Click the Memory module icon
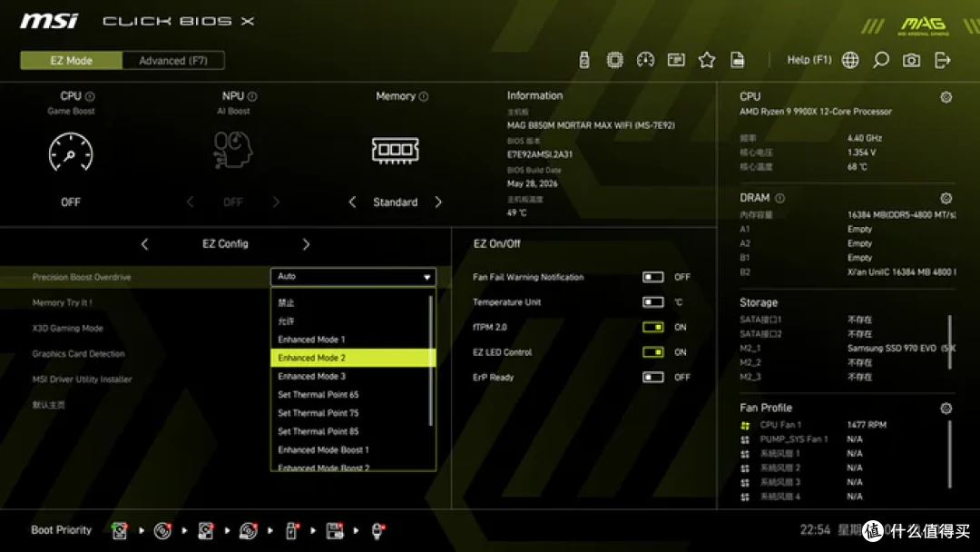The height and width of the screenshot is (552, 980). [x=395, y=150]
